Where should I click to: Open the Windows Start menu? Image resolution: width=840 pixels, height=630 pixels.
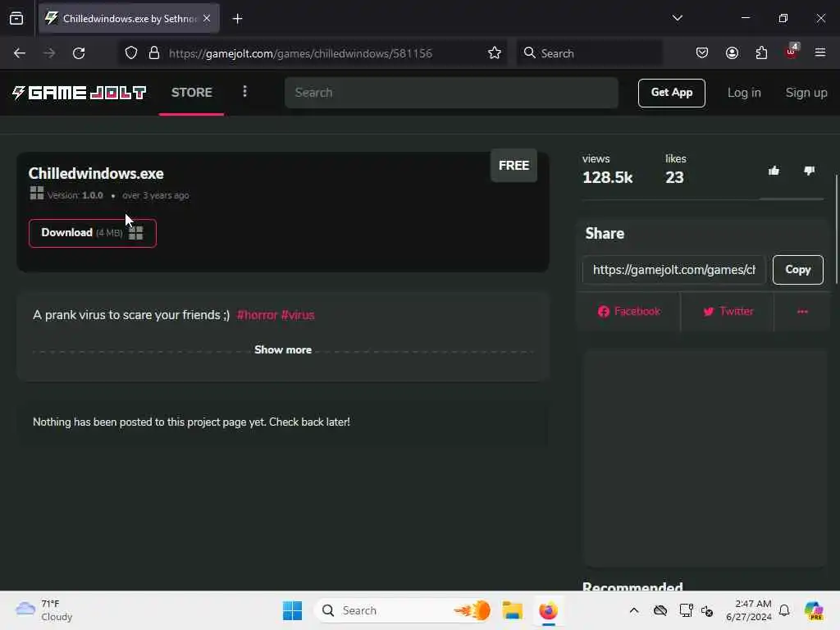[293, 610]
